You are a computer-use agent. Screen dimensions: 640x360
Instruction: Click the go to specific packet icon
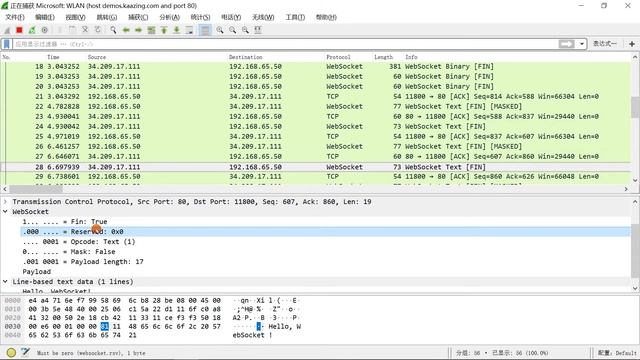coord(151,30)
